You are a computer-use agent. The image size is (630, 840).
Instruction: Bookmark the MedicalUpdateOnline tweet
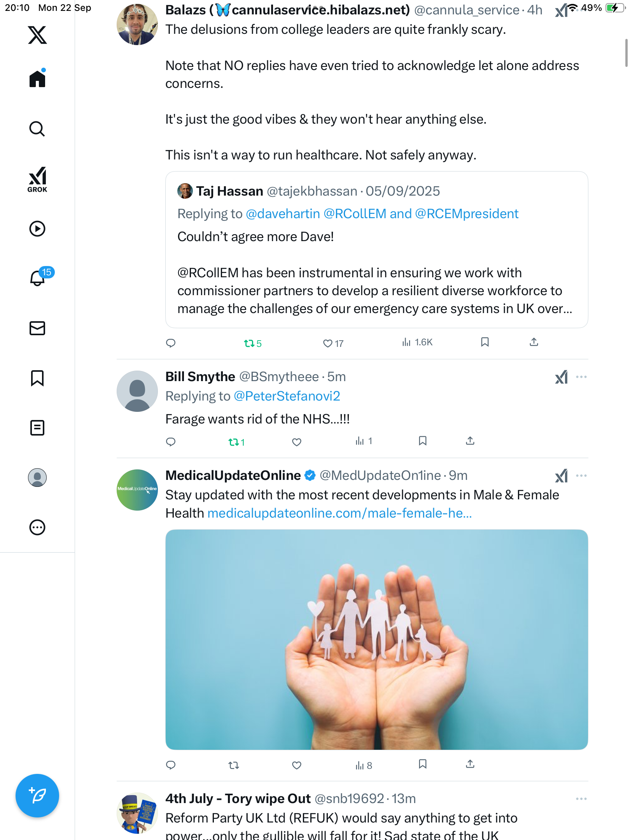tap(423, 764)
